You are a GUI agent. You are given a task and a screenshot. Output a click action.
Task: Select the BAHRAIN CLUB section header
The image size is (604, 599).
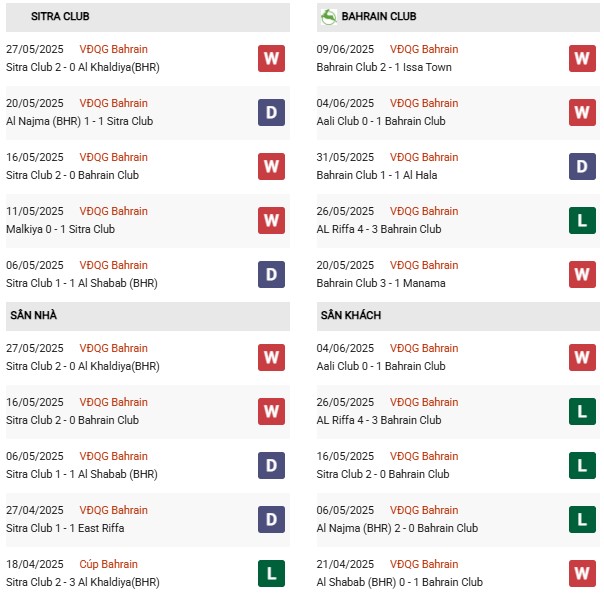(458, 17)
